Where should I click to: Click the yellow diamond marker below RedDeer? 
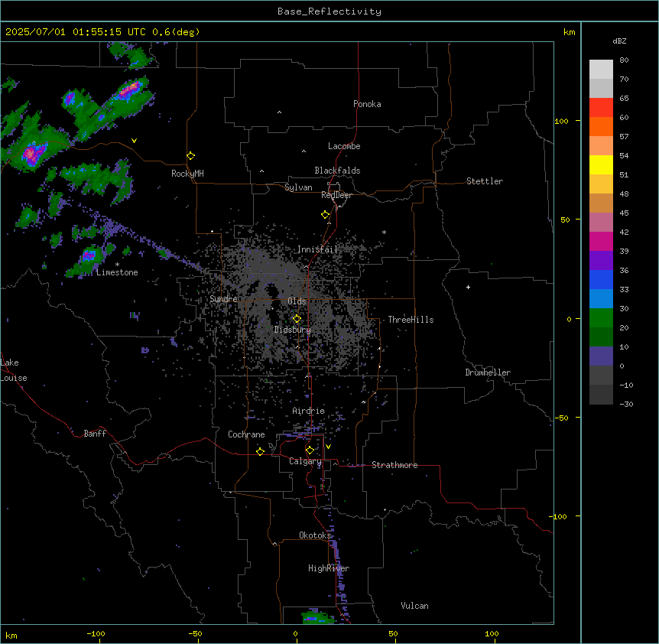click(x=325, y=215)
